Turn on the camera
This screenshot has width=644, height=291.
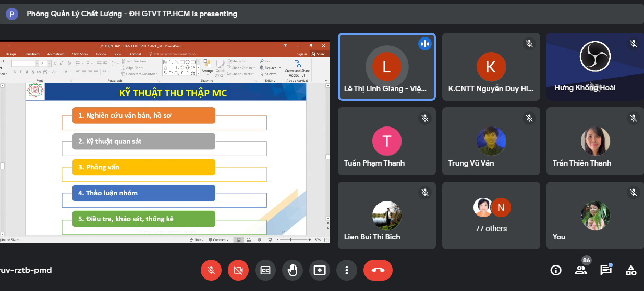pyautogui.click(x=238, y=270)
